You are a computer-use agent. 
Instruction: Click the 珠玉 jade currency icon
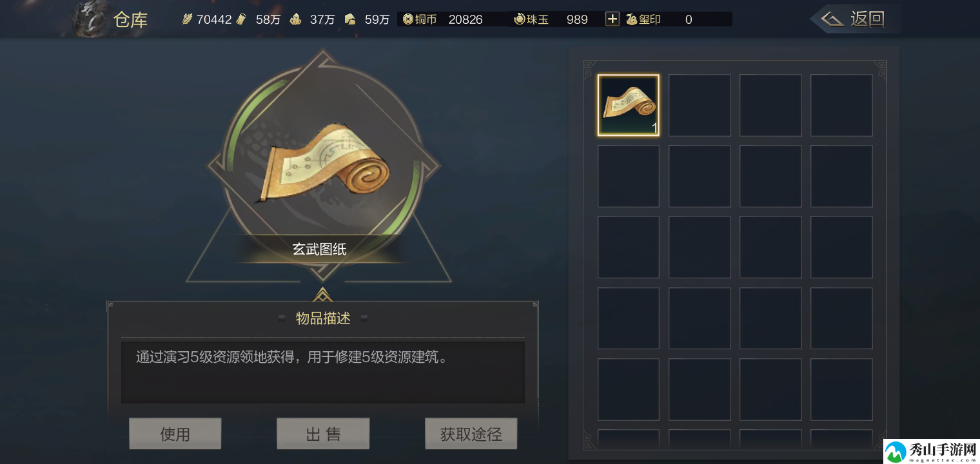(x=520, y=19)
